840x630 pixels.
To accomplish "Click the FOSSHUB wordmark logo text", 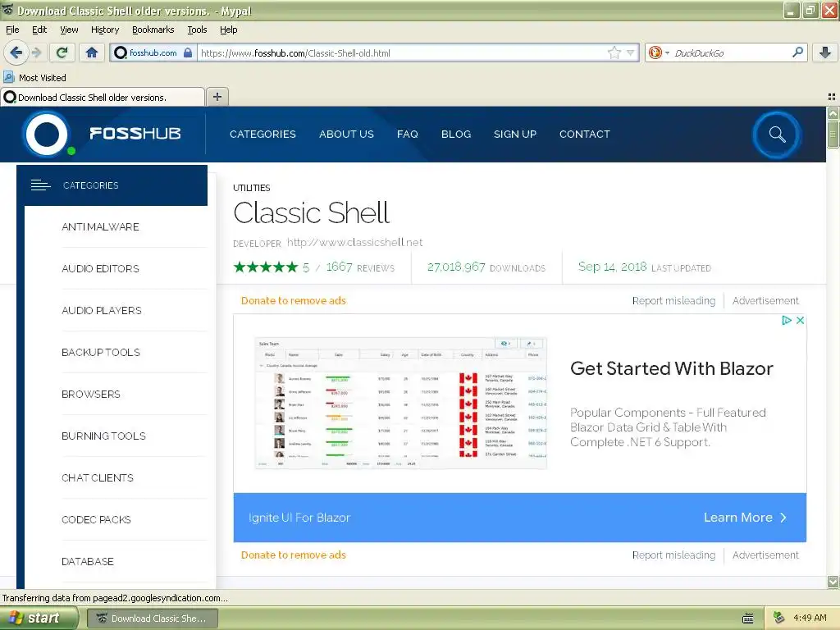I will point(135,134).
